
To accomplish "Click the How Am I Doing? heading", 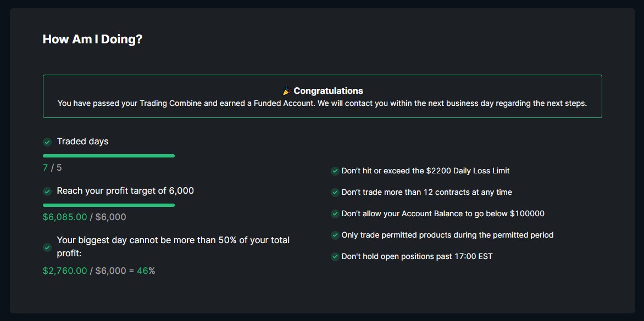I will (x=92, y=40).
